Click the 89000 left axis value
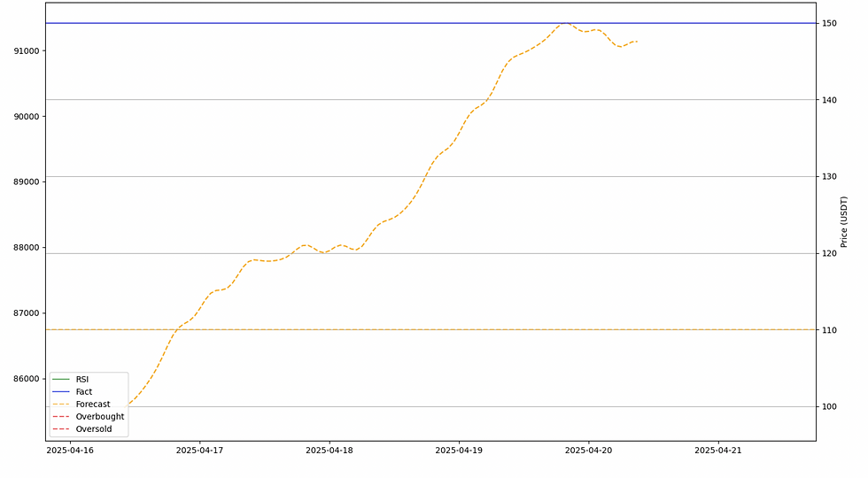The width and height of the screenshot is (868, 478). 27,182
